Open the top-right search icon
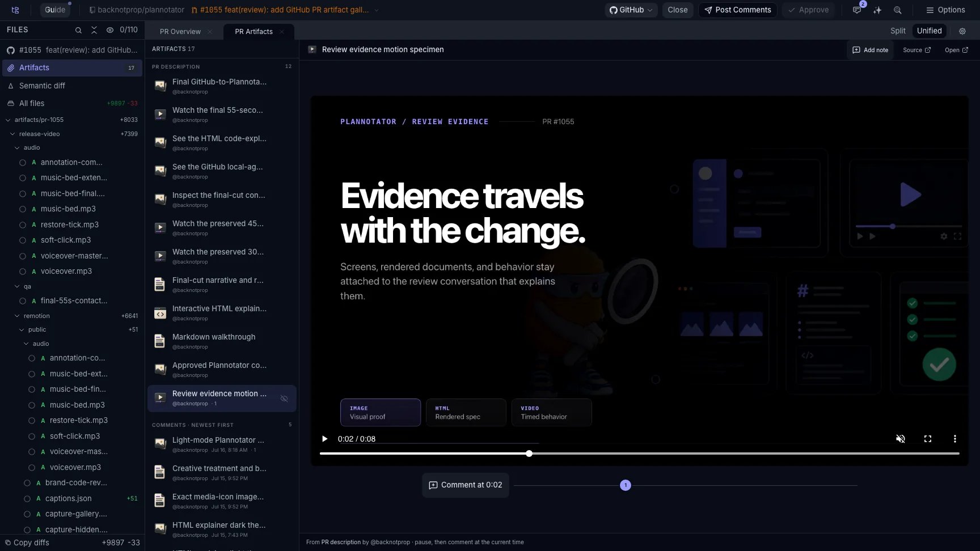Image resolution: width=980 pixels, height=551 pixels. pos(897,10)
